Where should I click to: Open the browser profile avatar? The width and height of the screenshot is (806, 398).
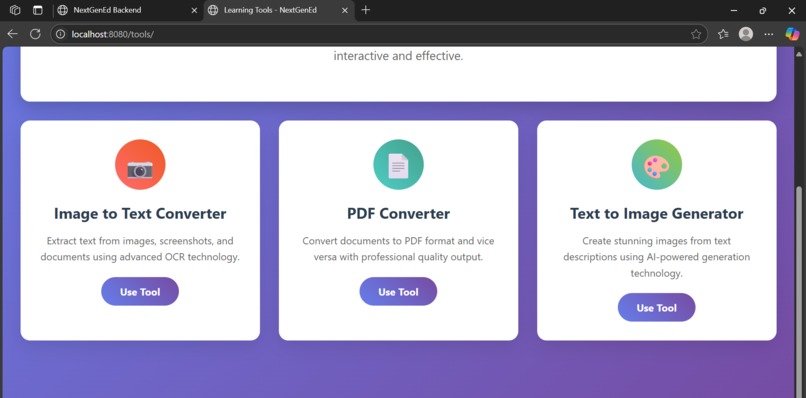coord(746,34)
